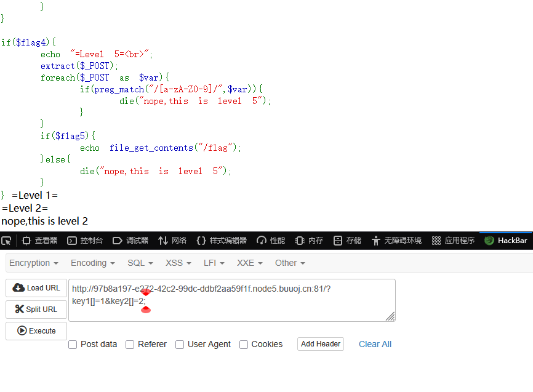Expand the Encryption dropdown menu
This screenshot has width=533, height=392.
coord(34,263)
